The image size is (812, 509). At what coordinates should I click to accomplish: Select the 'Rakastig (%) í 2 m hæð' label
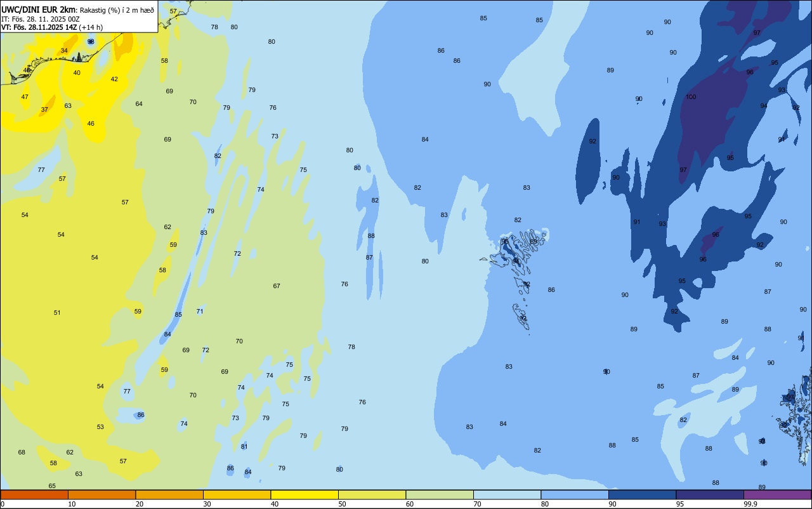pyautogui.click(x=117, y=10)
